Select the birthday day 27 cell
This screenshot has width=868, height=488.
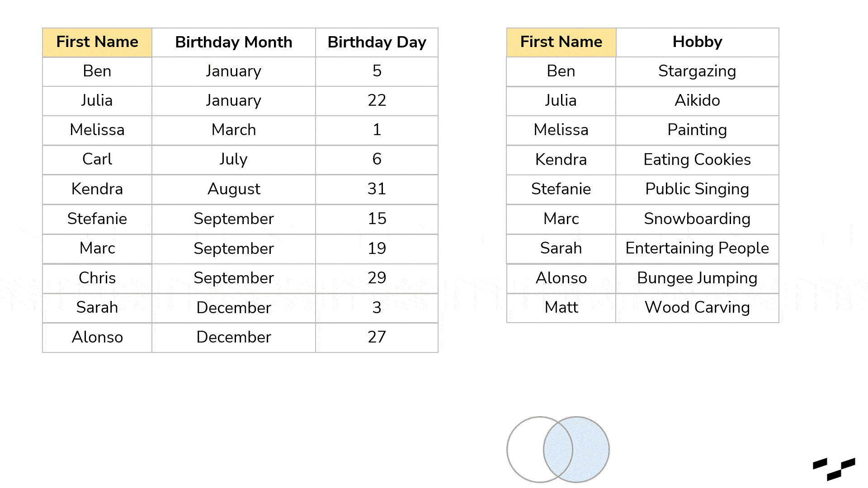point(377,338)
